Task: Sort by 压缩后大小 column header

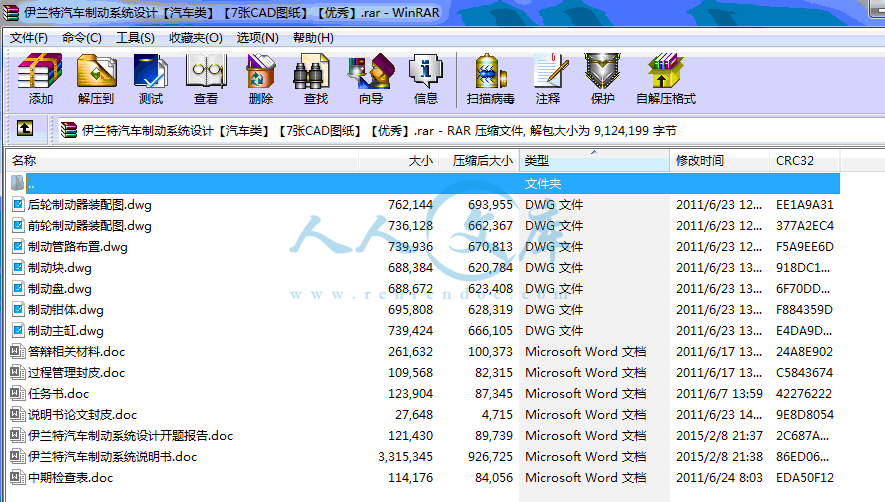Action: click(x=479, y=161)
